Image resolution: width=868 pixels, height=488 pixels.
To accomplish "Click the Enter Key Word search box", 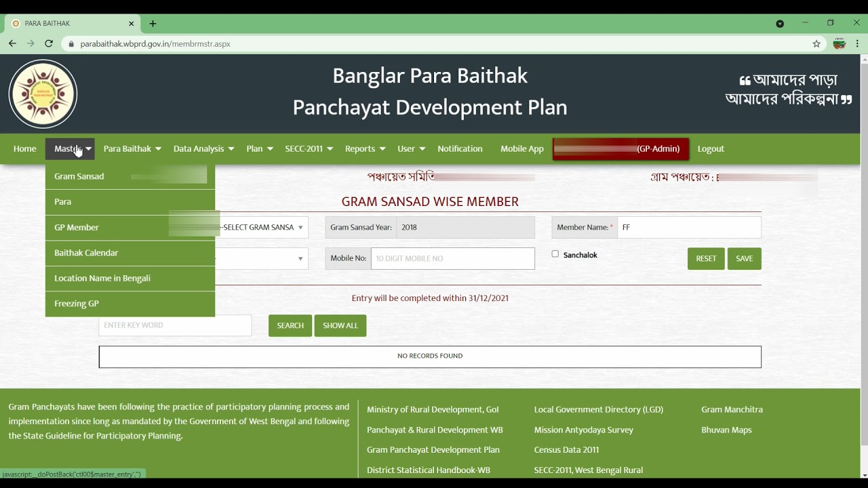I will [175, 325].
